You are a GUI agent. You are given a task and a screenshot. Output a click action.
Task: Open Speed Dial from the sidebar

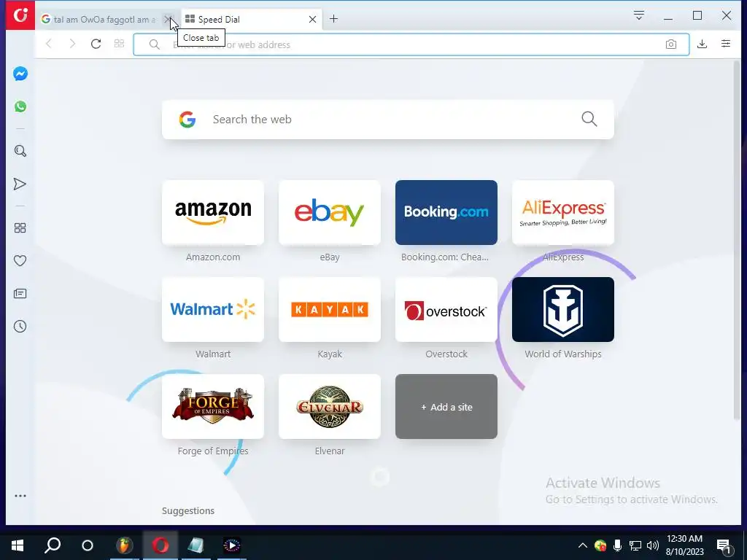tap(20, 228)
